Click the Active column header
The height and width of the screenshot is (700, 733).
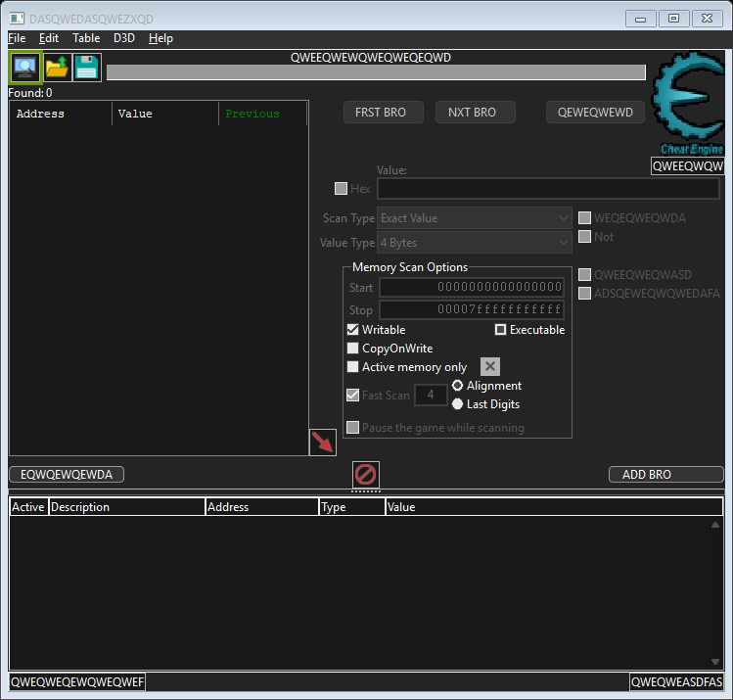click(x=28, y=507)
